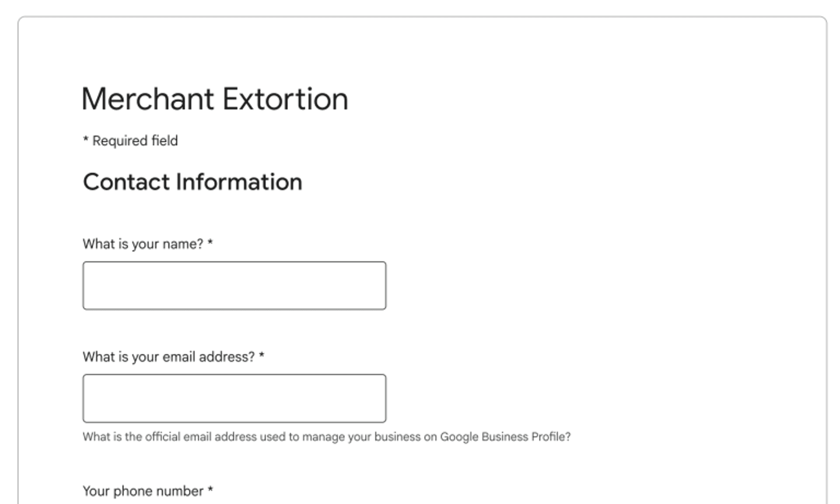
Task: Click the word "Contact" in section heading
Action: pyautogui.click(x=126, y=182)
